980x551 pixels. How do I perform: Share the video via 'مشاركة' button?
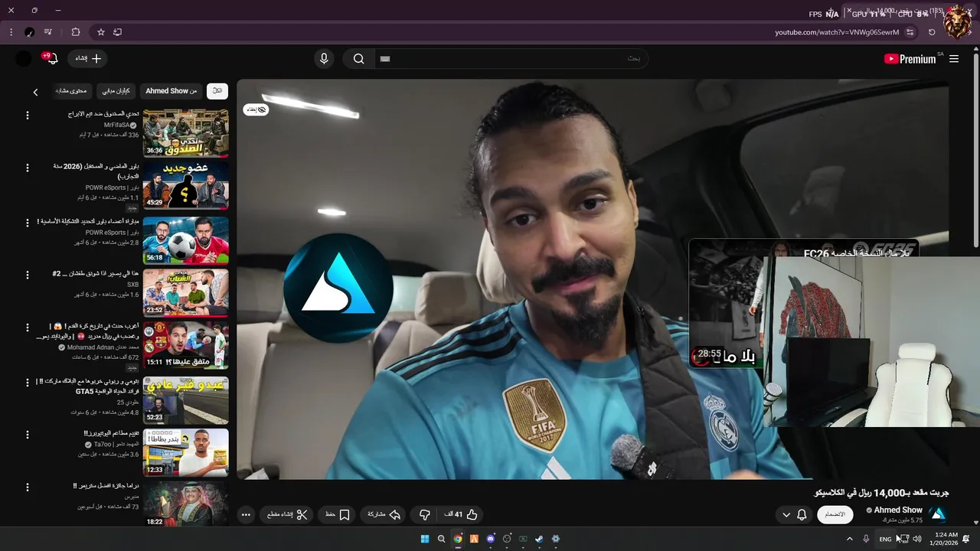(x=384, y=515)
